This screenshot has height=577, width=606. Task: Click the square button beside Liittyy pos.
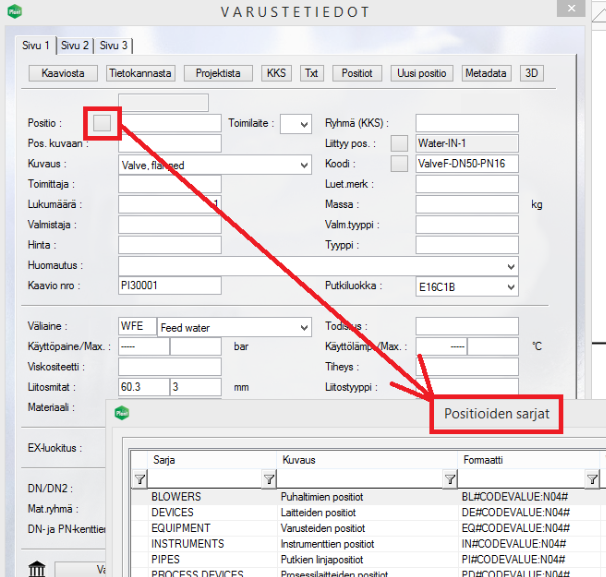tap(399, 144)
